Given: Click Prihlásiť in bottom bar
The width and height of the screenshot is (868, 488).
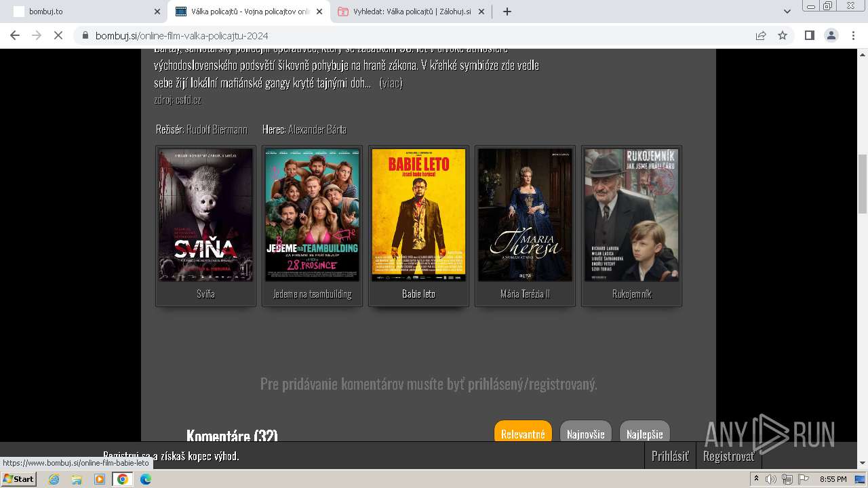Looking at the screenshot, I should click(670, 456).
